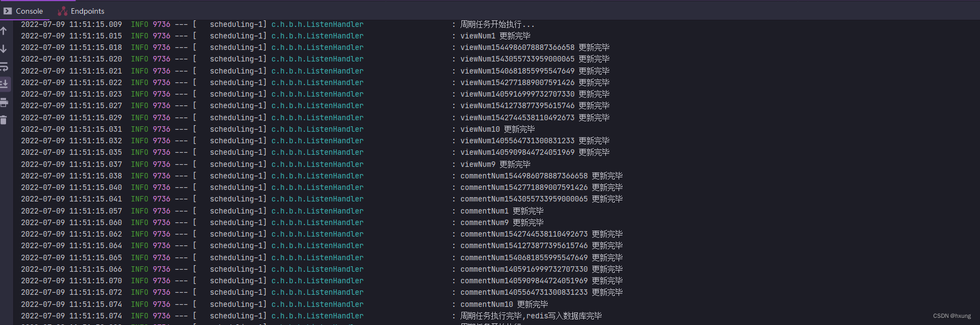The width and height of the screenshot is (980, 325).
Task: Click process ID 9736 on the 11:51:15.020 row
Action: click(x=162, y=59)
